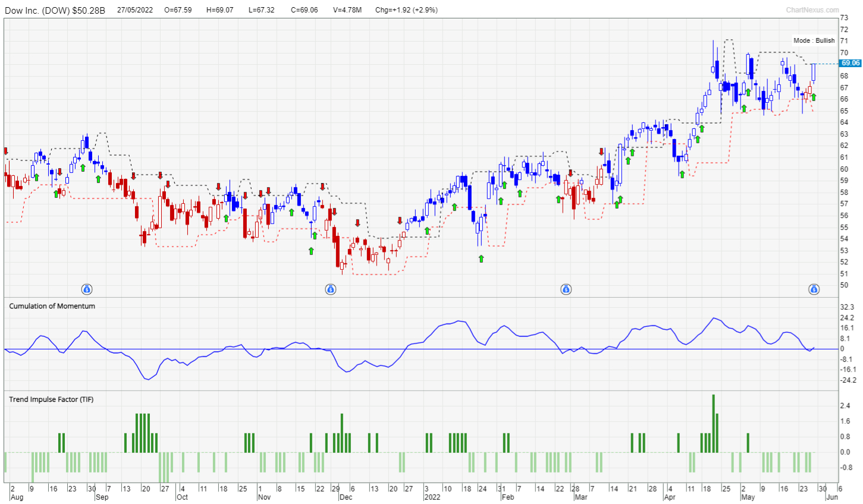Click the dividend marker icon near end of February

[566, 289]
